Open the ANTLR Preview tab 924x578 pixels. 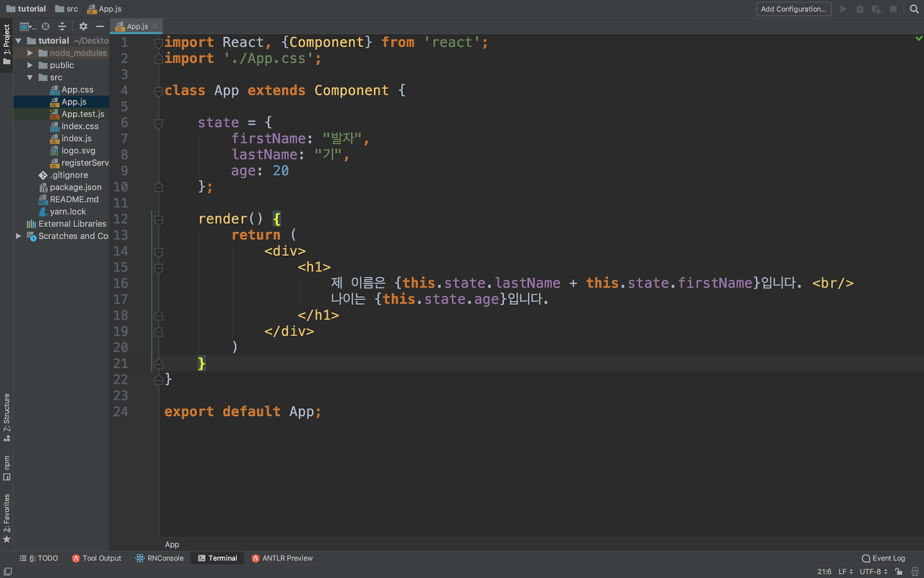[282, 558]
